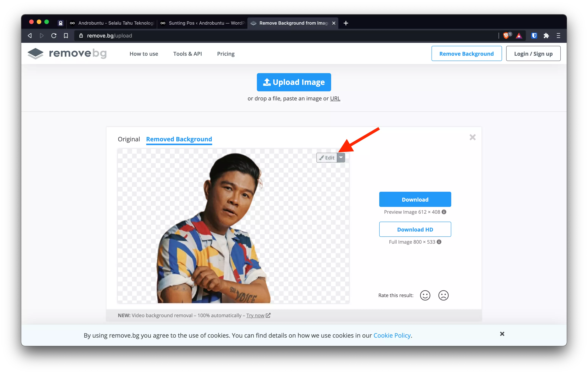Rate result with smiley face
Viewport: 588px width, 374px height.
pos(425,295)
